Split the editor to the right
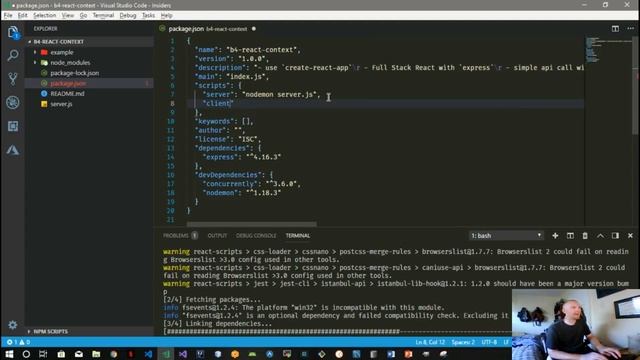 (615, 29)
